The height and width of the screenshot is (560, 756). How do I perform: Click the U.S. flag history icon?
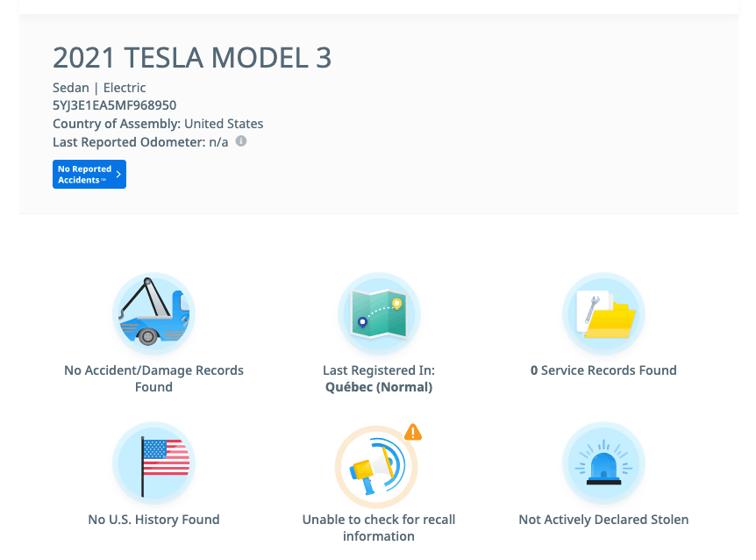pos(153,463)
